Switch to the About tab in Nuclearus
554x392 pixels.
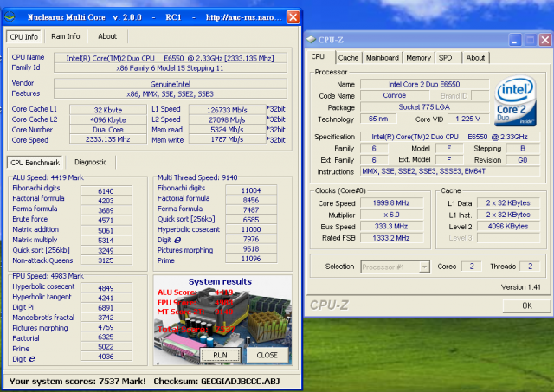tap(107, 36)
